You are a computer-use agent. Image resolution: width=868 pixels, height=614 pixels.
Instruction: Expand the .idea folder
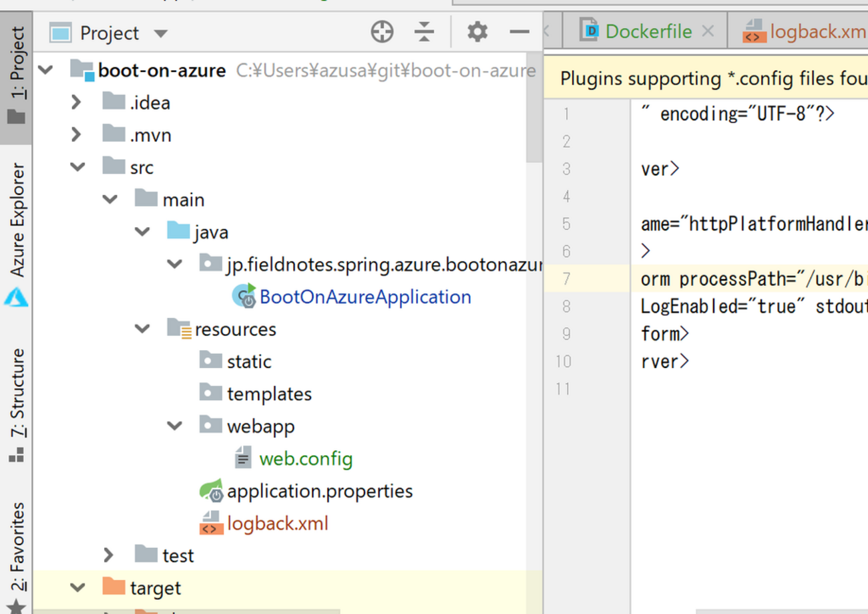click(77, 102)
